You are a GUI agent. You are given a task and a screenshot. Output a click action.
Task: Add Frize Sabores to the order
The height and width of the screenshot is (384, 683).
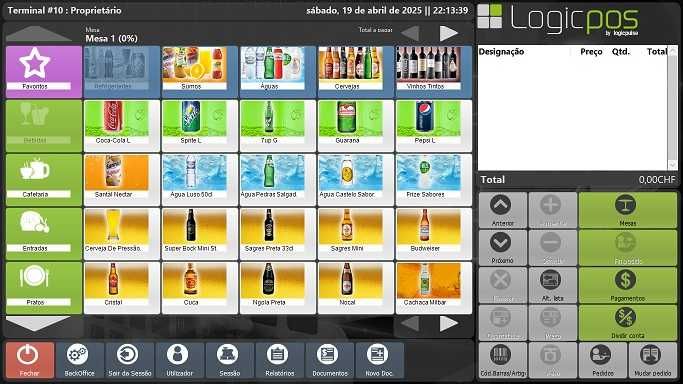433,179
